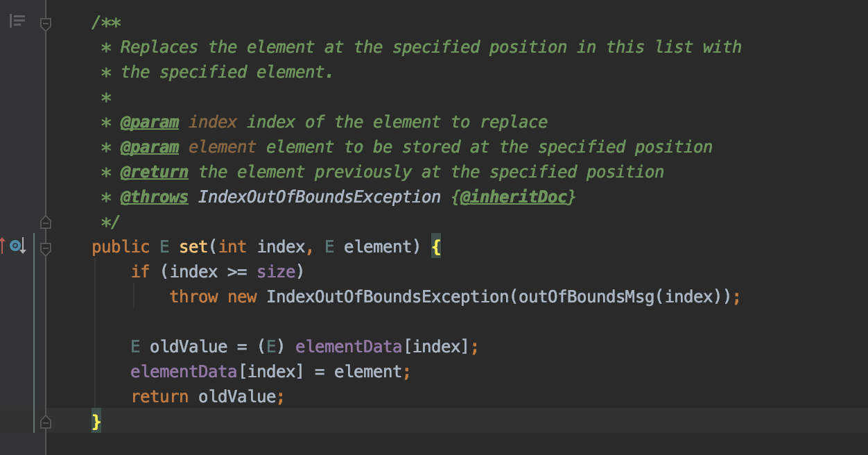The height and width of the screenshot is (455, 868).
Task: Click the @return Javadoc tag
Action: 154,172
